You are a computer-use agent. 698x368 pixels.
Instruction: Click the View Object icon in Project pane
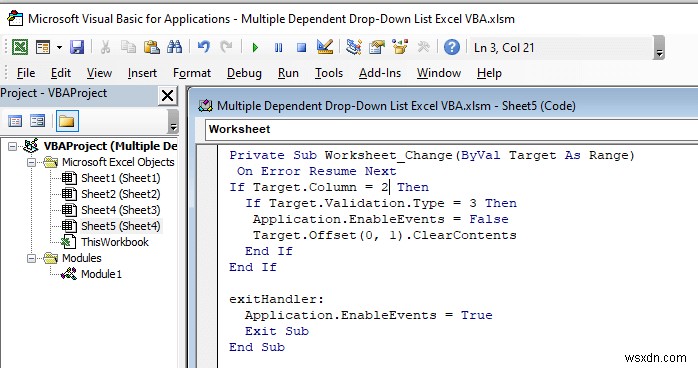click(37, 121)
